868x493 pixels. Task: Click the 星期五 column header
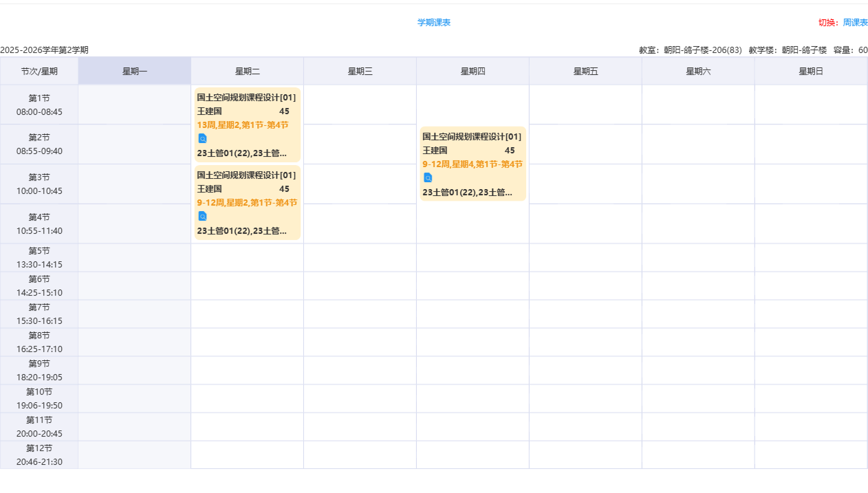point(585,72)
